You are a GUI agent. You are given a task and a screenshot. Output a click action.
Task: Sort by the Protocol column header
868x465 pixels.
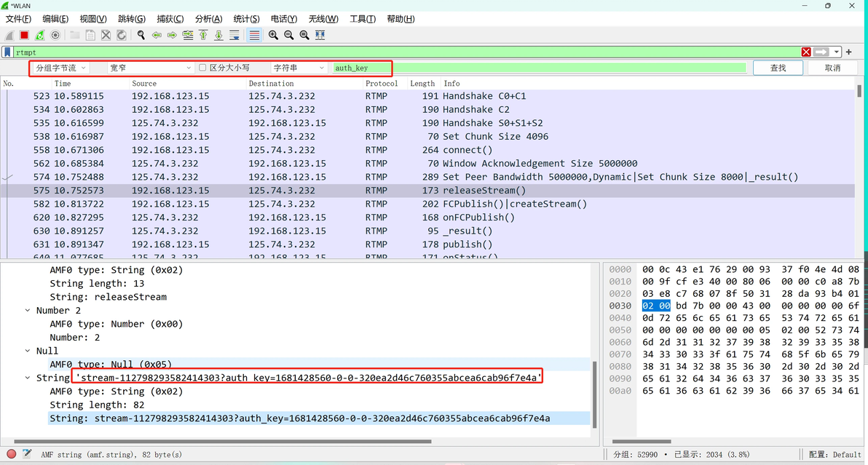pyautogui.click(x=384, y=84)
